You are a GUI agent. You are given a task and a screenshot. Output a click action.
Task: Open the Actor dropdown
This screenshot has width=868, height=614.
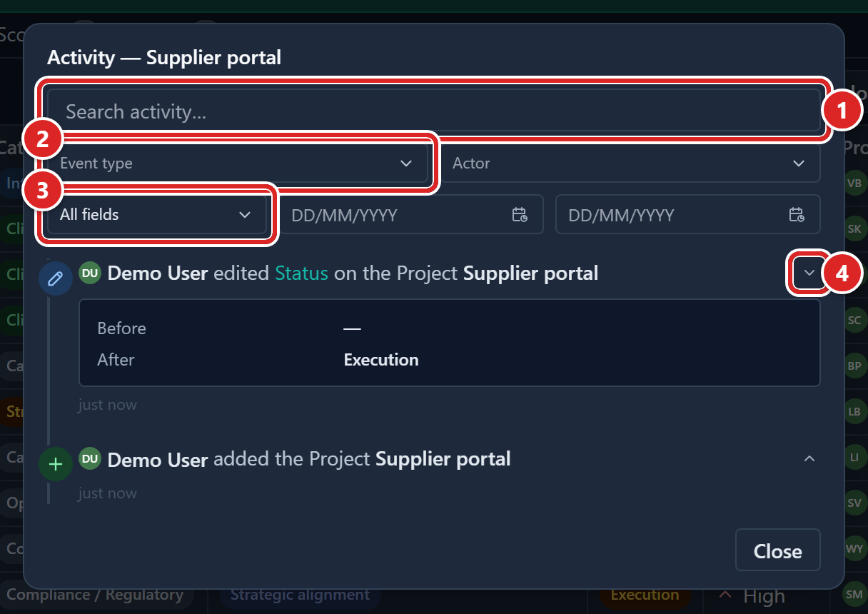pyautogui.click(x=630, y=163)
